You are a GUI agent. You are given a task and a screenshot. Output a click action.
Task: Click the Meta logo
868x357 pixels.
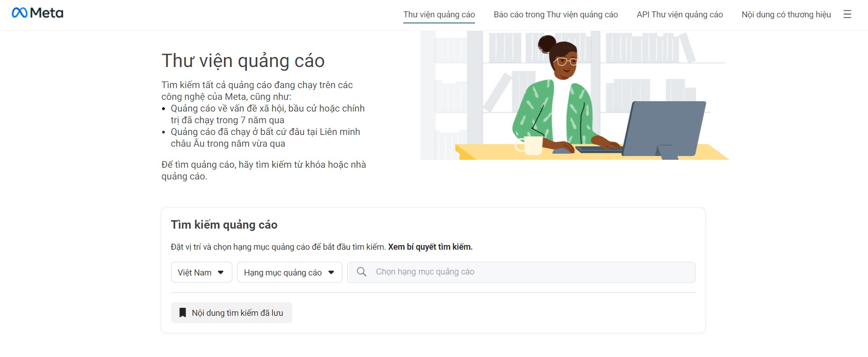click(x=37, y=13)
